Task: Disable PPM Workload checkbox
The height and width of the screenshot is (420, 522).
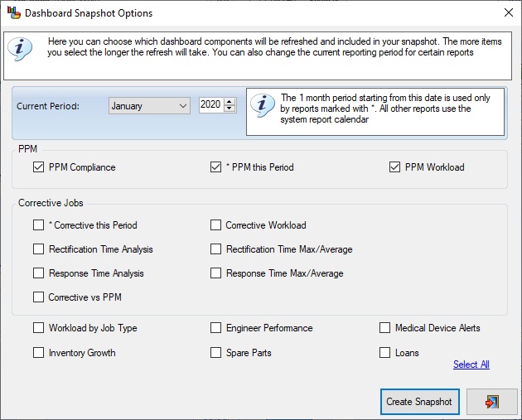Action: pyautogui.click(x=395, y=167)
